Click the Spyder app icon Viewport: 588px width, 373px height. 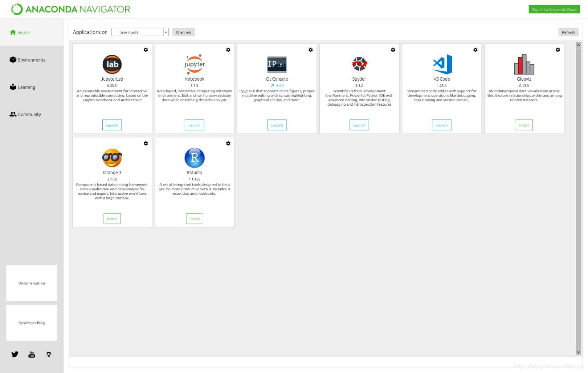pos(359,64)
